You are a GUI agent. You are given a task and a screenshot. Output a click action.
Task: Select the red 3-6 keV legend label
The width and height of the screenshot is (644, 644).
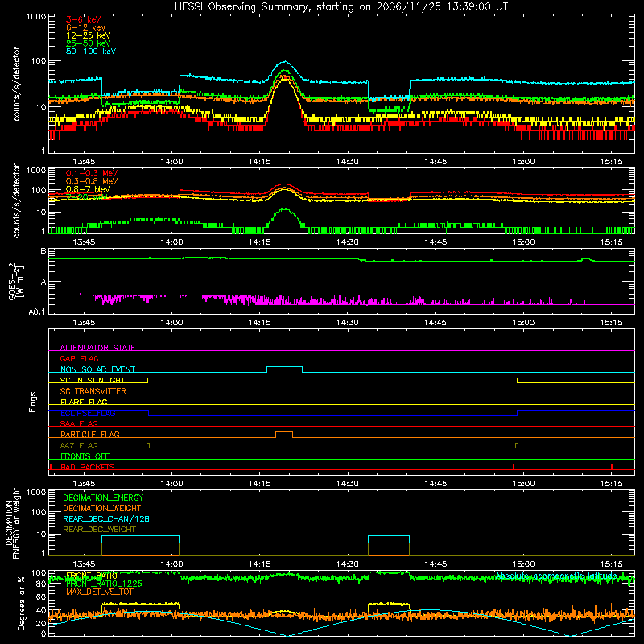[84, 19]
